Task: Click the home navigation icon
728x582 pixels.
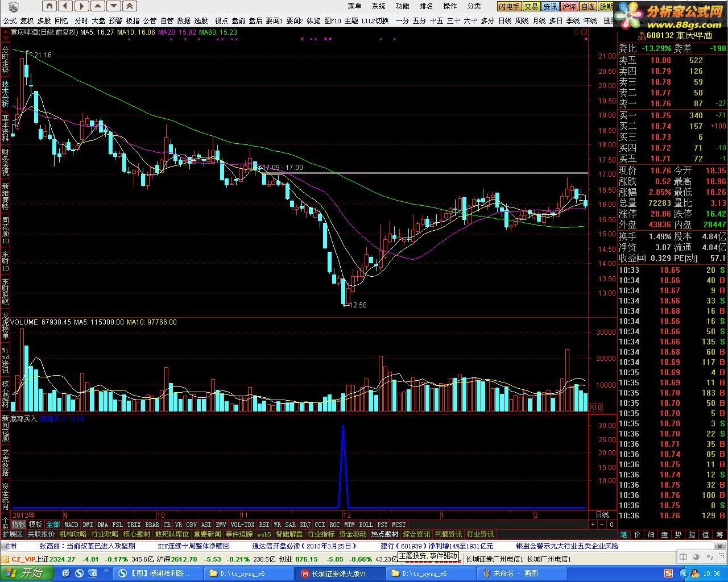Action: [49, 6]
